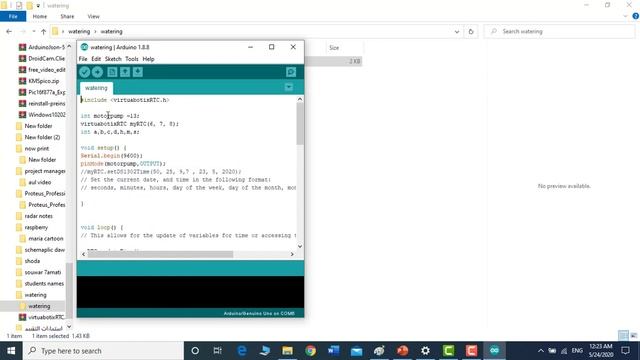Expand the address bar history dropdown

(457, 31)
